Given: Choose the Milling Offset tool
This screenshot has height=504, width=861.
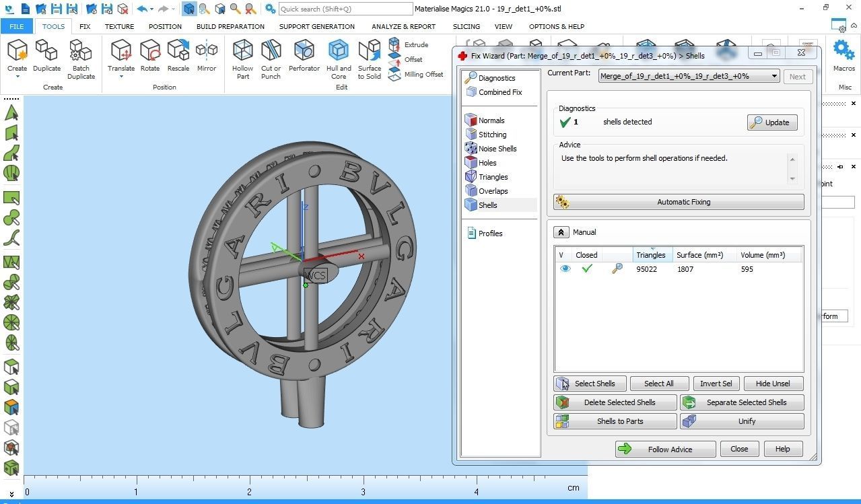Looking at the screenshot, I should coord(416,74).
